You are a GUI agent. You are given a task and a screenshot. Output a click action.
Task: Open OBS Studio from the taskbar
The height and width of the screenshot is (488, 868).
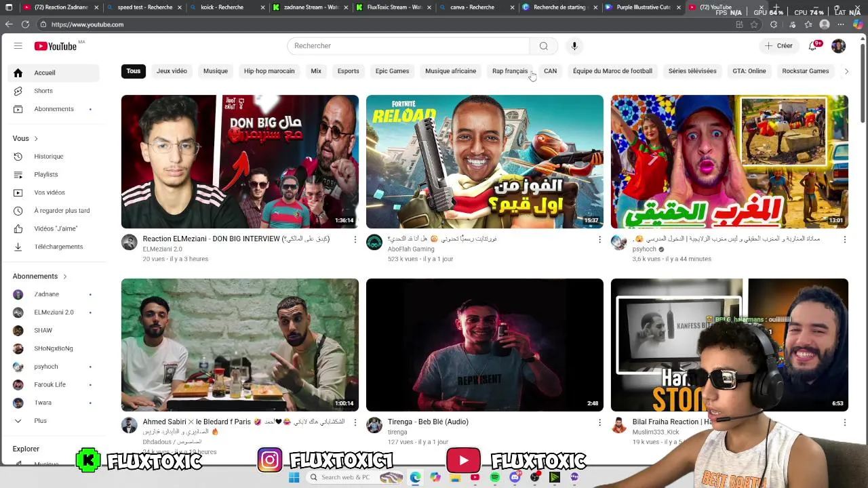click(x=535, y=477)
